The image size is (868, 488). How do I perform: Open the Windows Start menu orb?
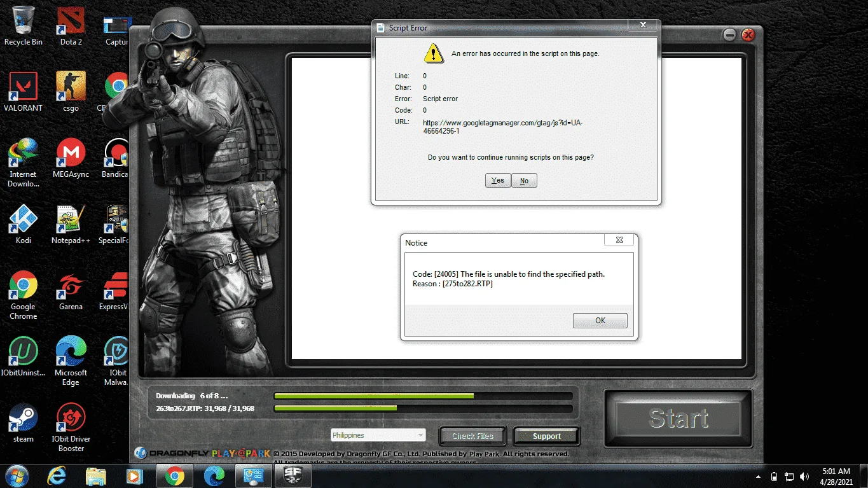pos(17,476)
